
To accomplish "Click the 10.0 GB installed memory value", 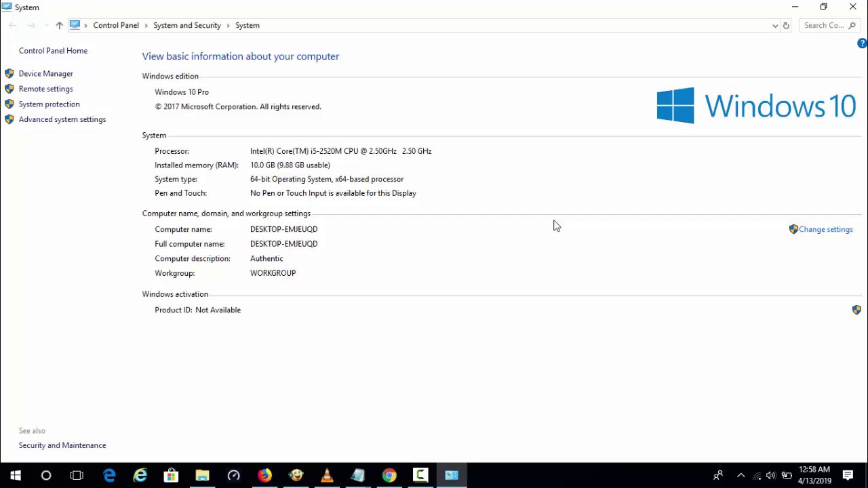I will coord(290,165).
